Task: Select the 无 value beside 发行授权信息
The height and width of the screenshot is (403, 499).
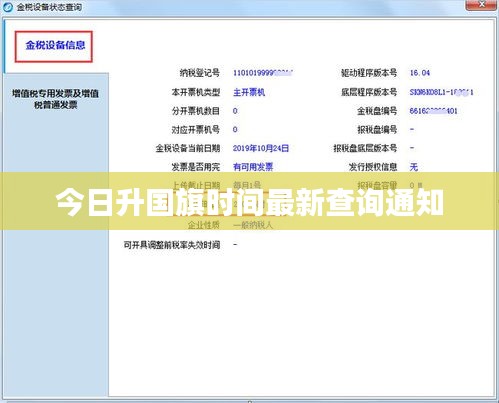Action: point(413,167)
